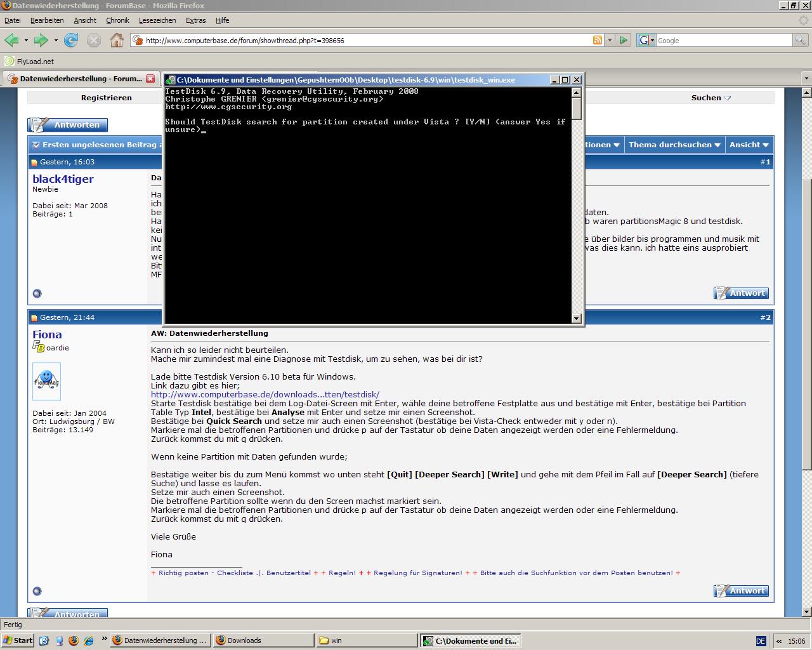Open the address bar history dropdown
This screenshot has height=650, width=812.
pos(610,40)
